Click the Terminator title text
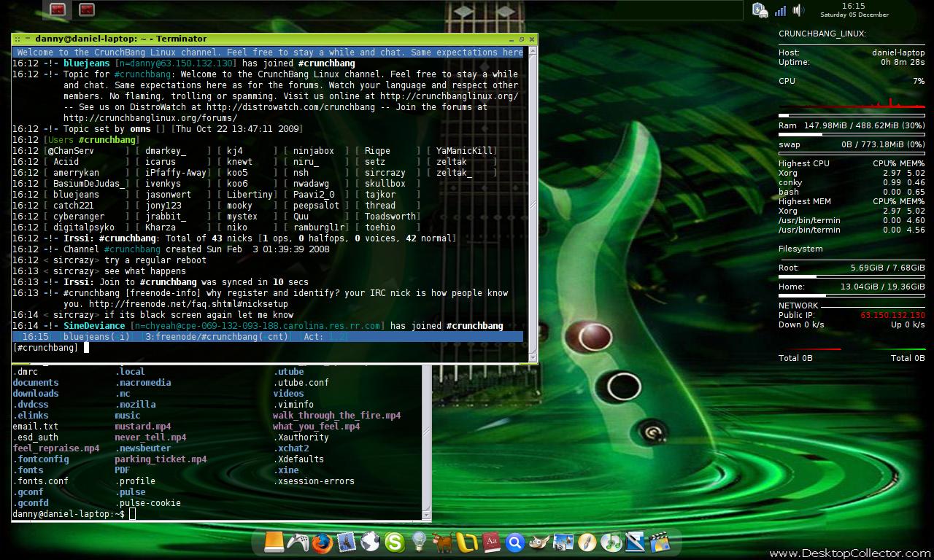Image resolution: width=934 pixels, height=560 pixels. (x=121, y=39)
